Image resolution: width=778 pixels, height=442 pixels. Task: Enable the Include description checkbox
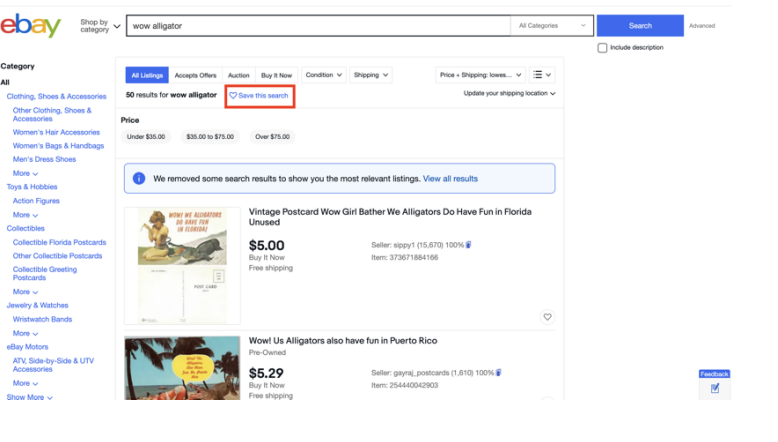(602, 47)
